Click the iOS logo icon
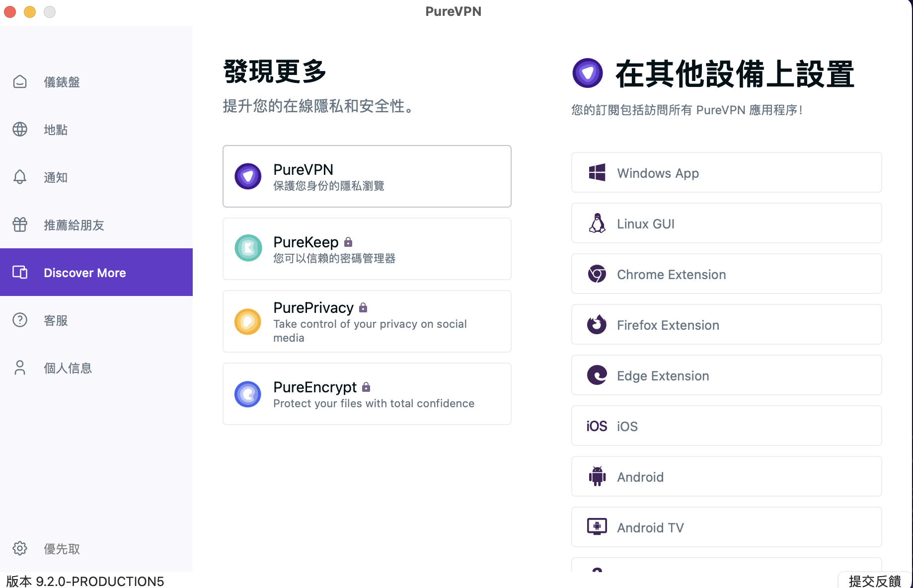Image resolution: width=913 pixels, height=588 pixels. click(x=597, y=426)
